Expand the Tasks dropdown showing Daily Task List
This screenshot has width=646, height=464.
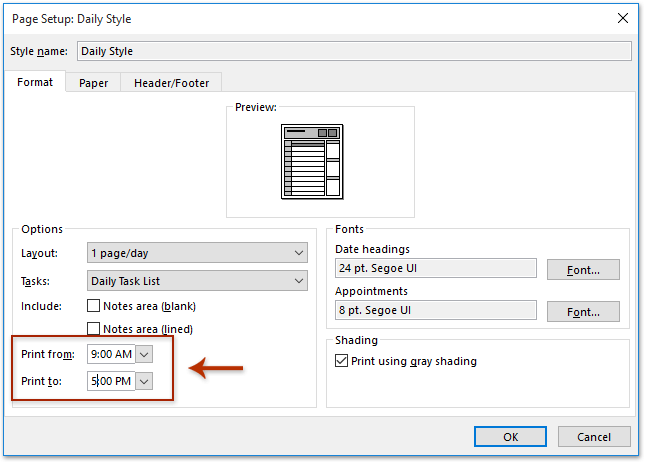tap(197, 281)
